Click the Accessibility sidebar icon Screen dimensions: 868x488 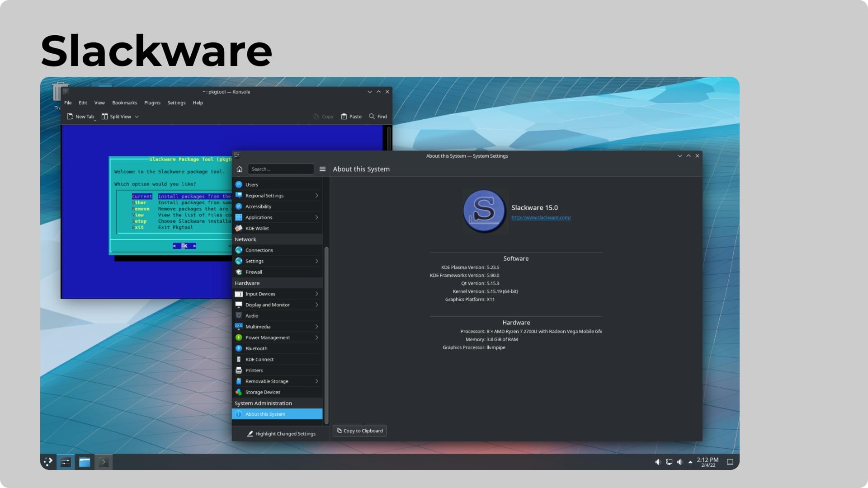[239, 206]
